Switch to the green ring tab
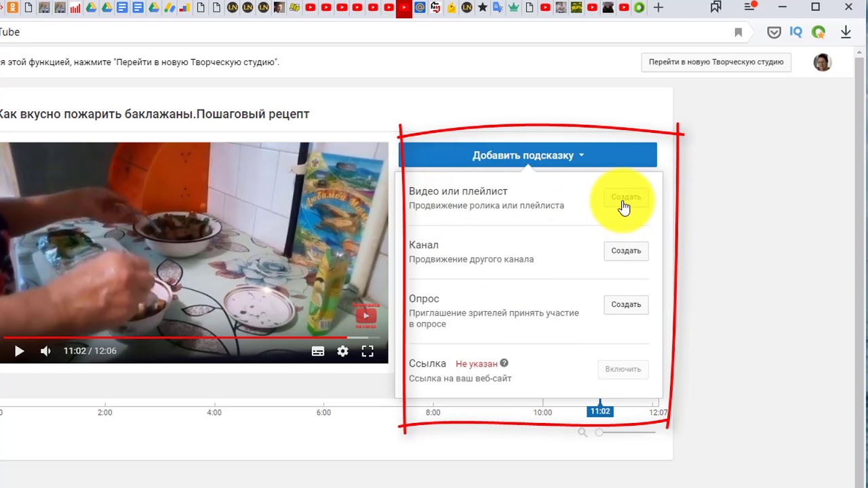Image resolution: width=868 pixels, height=488 pixels. coord(639,7)
